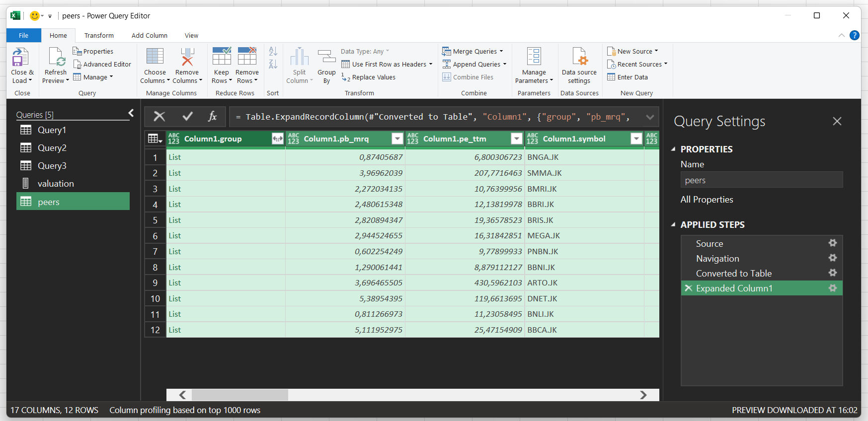Viewport: 868px width, 421px height.
Task: Open the Advanced Editor
Action: pos(102,65)
